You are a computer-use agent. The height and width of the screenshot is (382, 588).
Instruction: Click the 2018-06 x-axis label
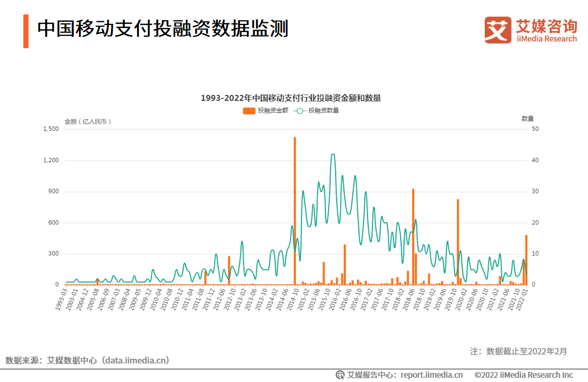pyautogui.click(x=409, y=299)
